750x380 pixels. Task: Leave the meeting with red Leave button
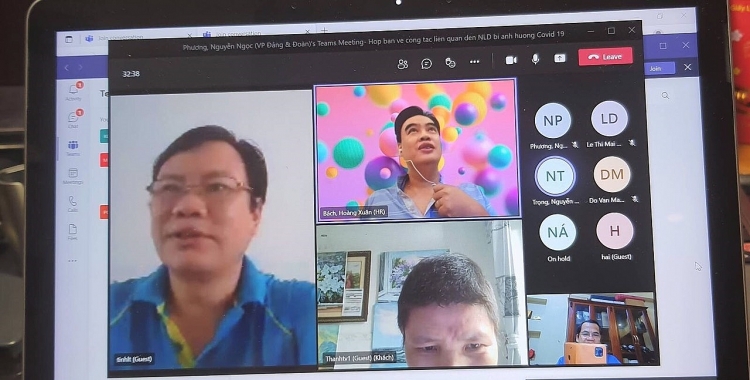point(605,56)
